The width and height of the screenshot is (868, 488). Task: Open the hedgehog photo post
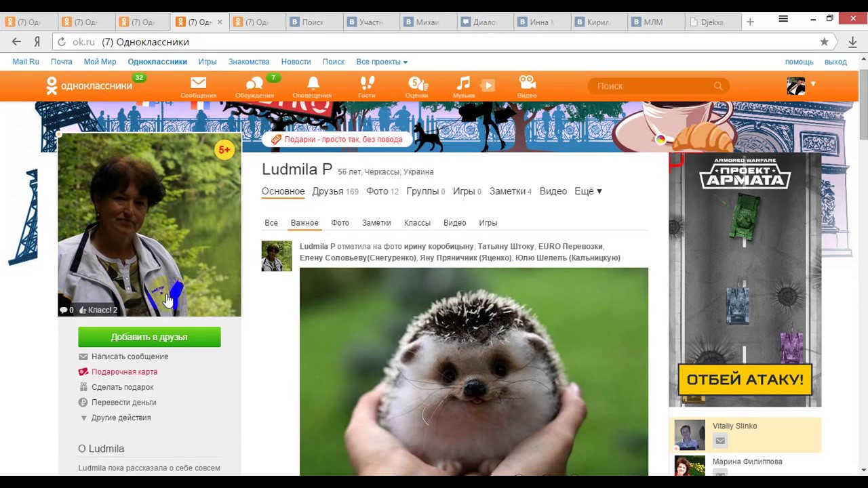click(474, 371)
